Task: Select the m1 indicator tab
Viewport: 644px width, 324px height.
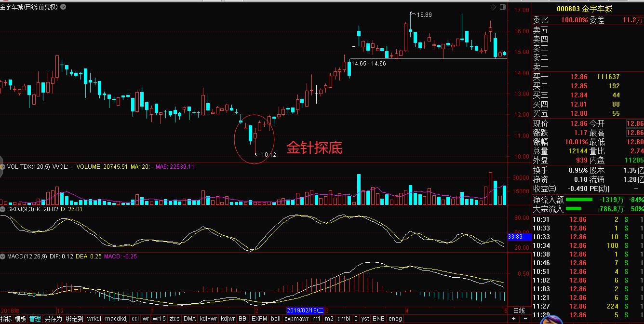Action: [x=316, y=319]
